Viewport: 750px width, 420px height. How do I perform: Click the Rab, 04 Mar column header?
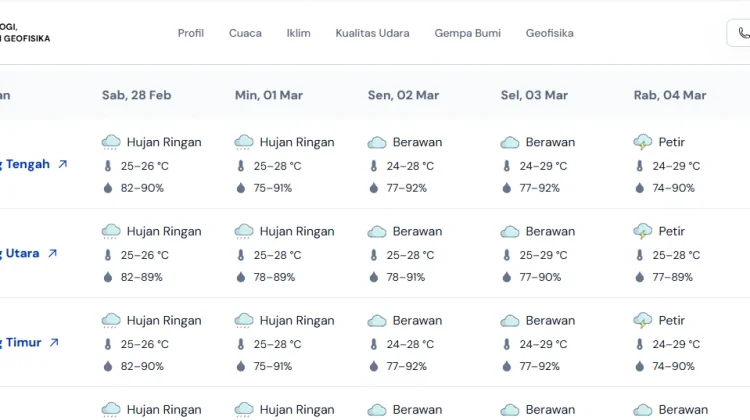tap(670, 95)
